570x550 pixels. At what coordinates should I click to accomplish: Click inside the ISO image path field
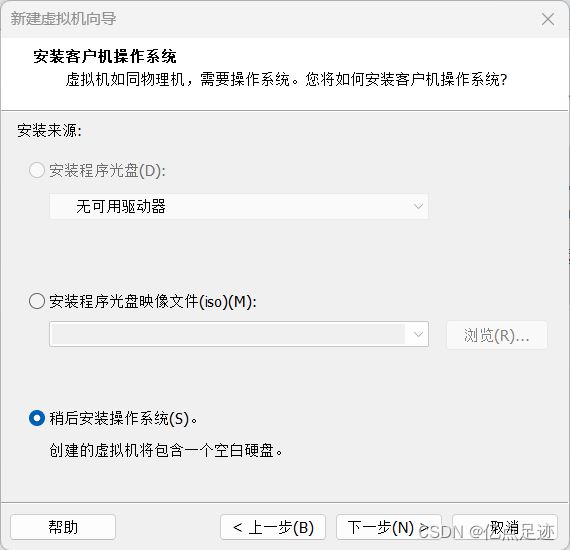pyautogui.click(x=228, y=334)
